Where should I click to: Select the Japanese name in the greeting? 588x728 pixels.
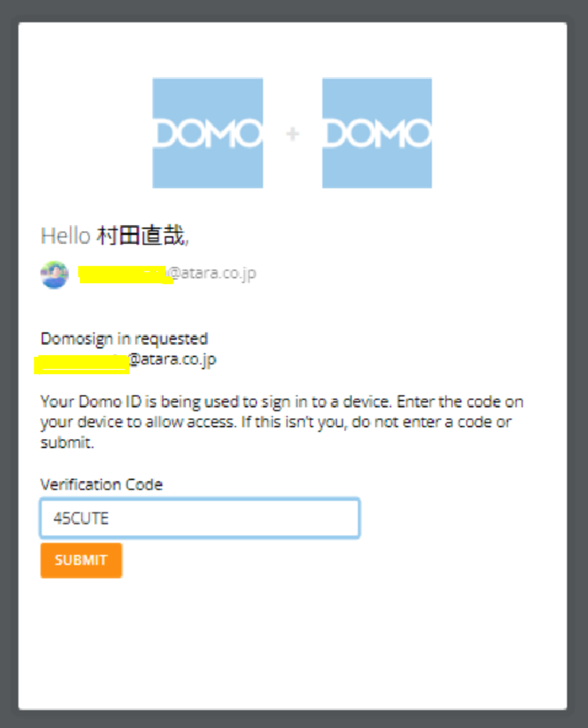(x=141, y=235)
